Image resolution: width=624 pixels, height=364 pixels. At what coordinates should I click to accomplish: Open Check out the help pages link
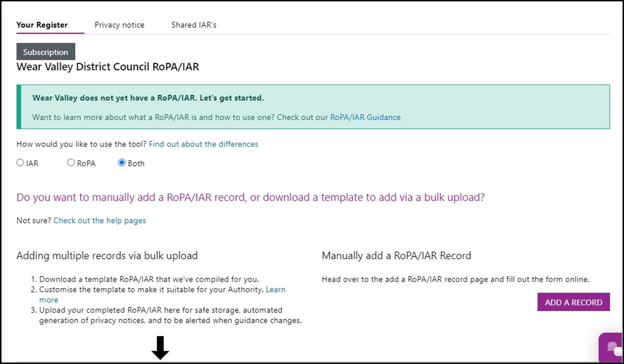(100, 220)
